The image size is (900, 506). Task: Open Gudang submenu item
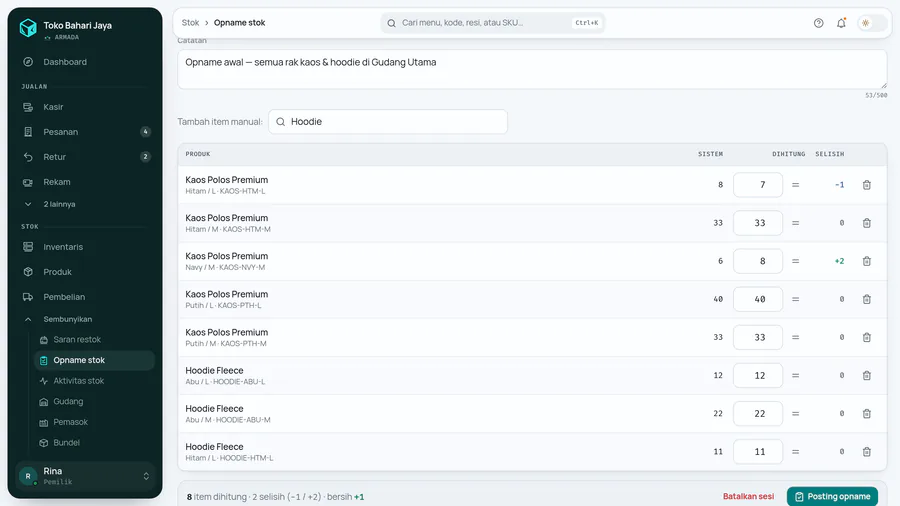94,402
